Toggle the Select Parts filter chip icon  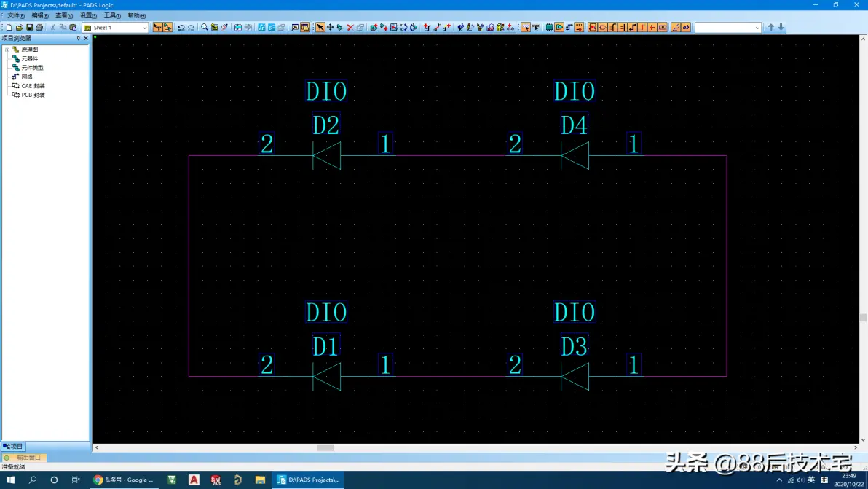[549, 27]
